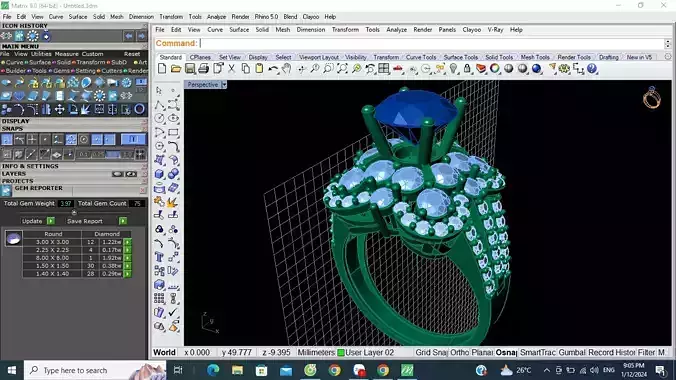Click the move cross-arrows icon in Matrix menu
Image resolution: width=676 pixels, height=380 pixels.
59,110
